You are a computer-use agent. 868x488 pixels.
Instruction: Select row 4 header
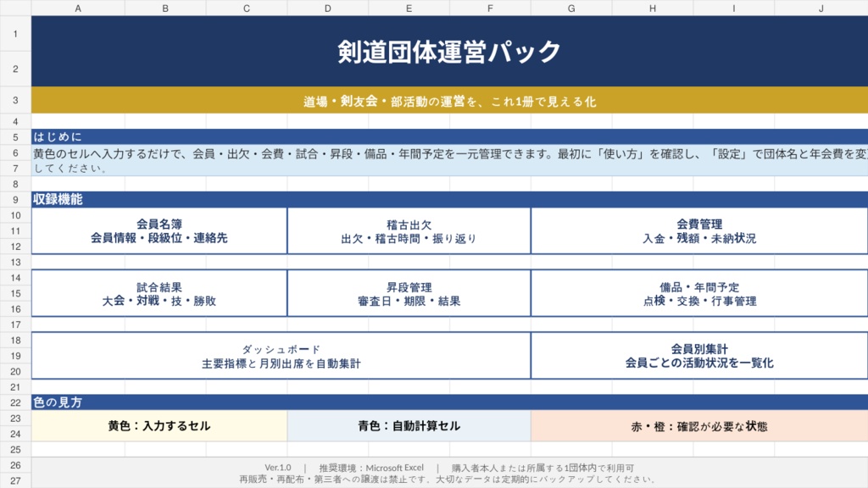15,121
